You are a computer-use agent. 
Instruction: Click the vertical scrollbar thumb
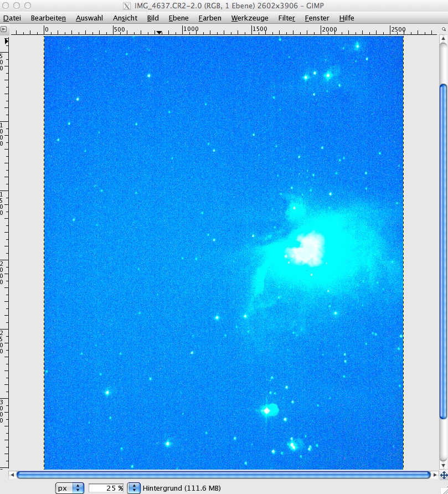coord(442,249)
